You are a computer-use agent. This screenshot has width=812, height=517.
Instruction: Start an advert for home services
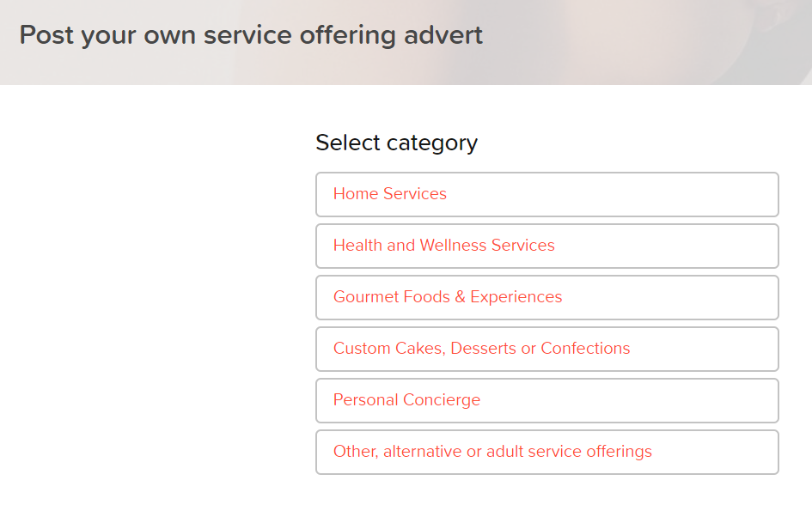pos(546,194)
